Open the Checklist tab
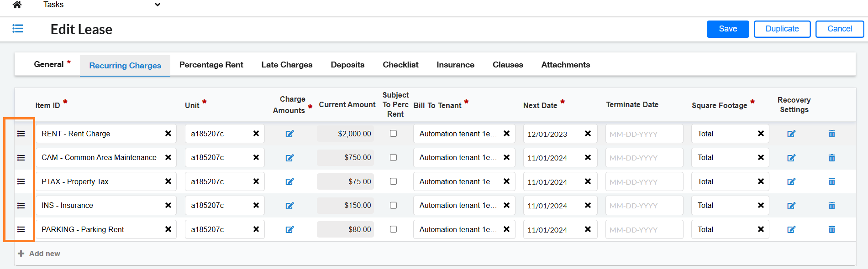The width and height of the screenshot is (868, 269). coord(400,65)
